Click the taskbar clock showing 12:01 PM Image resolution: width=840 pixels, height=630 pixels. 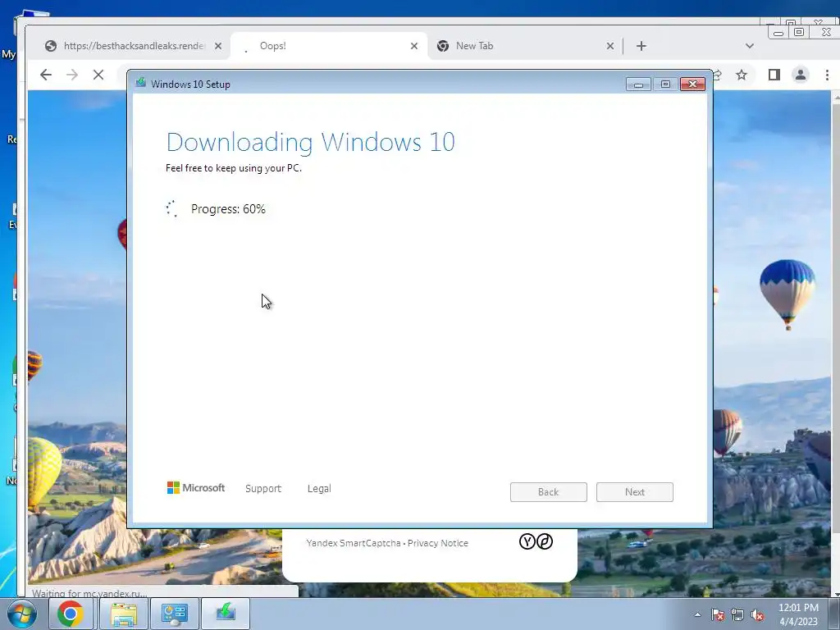(x=798, y=614)
